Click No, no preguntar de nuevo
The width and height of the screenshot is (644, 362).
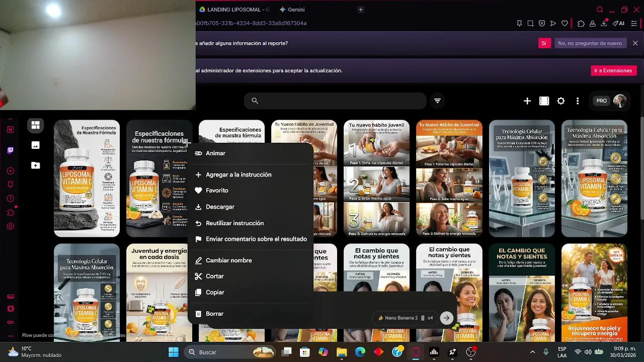(x=590, y=43)
